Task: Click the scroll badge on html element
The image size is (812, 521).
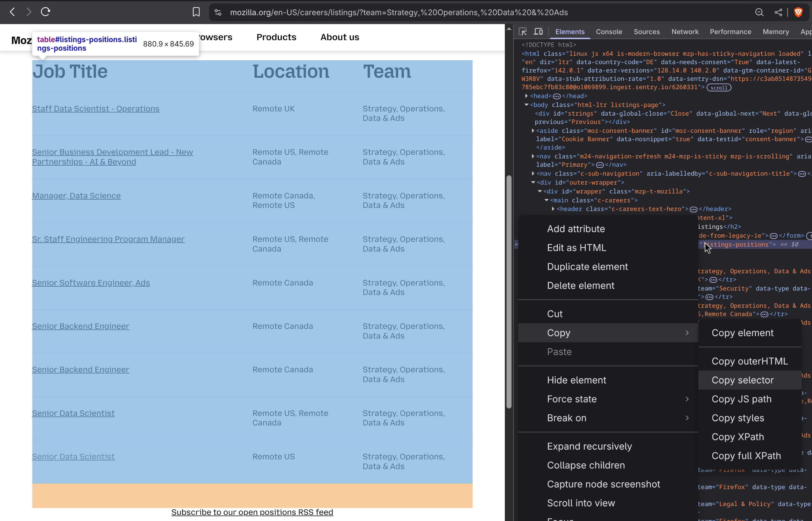Action: 719,88
